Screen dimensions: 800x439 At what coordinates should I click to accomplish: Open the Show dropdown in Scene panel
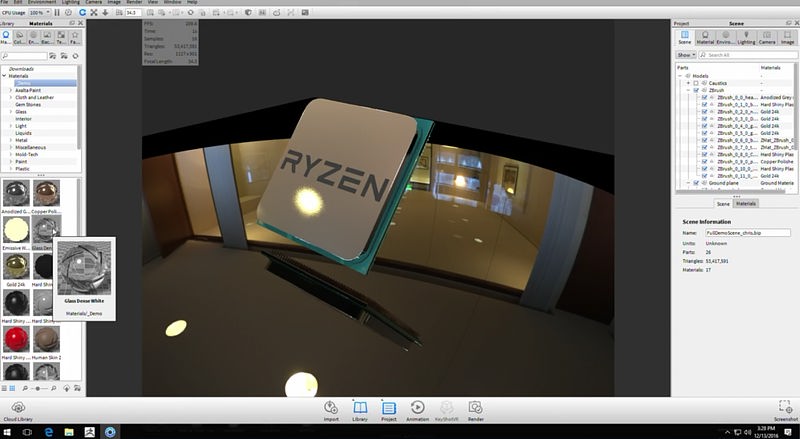686,55
